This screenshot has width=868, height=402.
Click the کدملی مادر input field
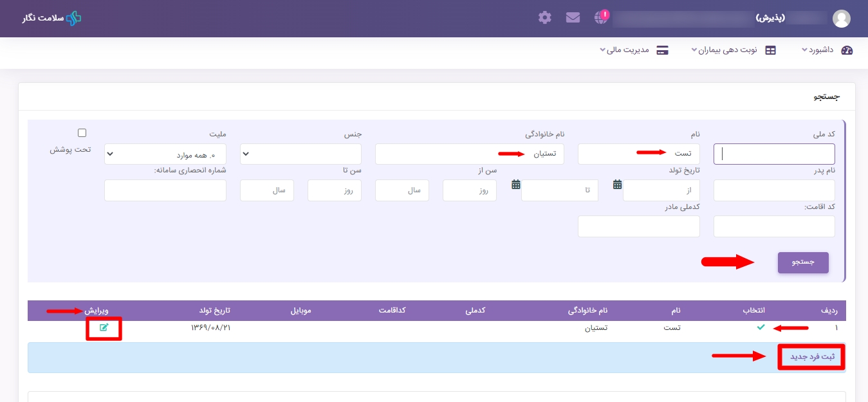coord(638,226)
